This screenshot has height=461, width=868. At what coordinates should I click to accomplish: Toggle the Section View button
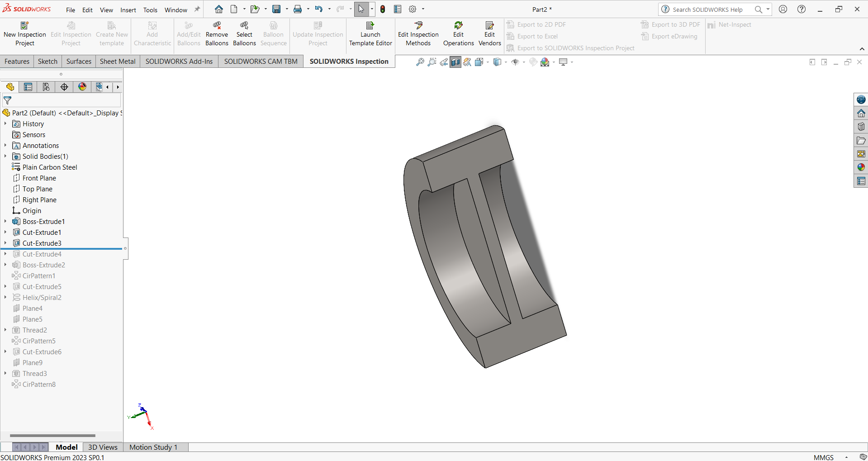[x=455, y=62]
